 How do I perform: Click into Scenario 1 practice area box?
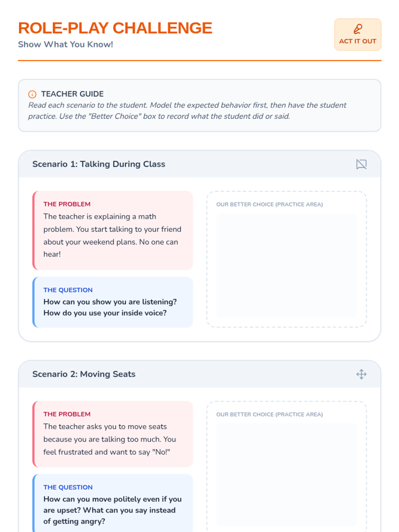(287, 266)
